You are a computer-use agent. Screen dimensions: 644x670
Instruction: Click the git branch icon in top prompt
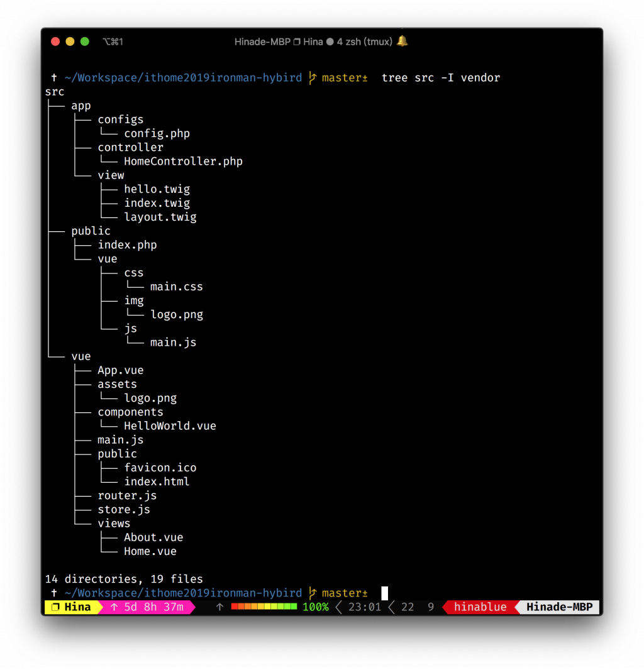pos(313,78)
